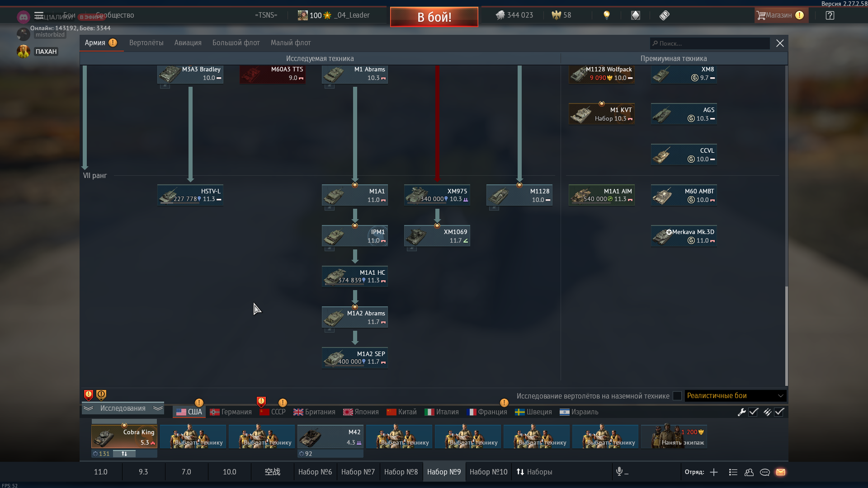Click the Golden Eagles balance icon
Screen dimensions: 868x488
[x=556, y=15]
